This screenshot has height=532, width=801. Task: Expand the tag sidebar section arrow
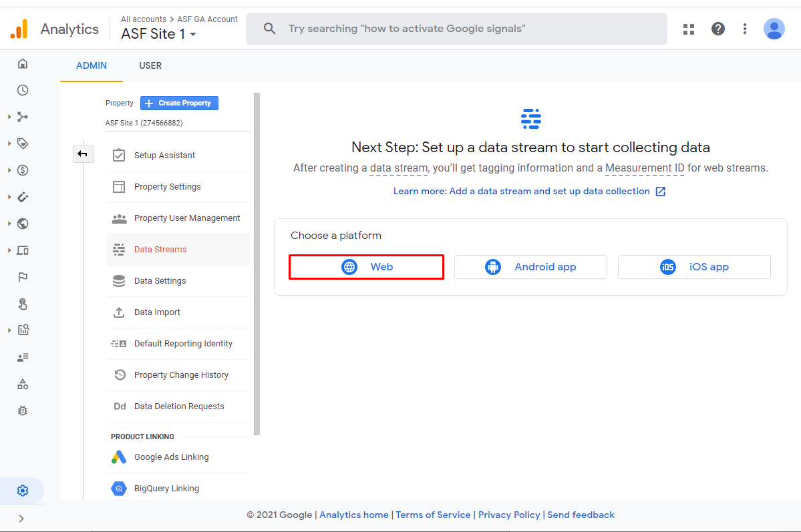point(9,144)
